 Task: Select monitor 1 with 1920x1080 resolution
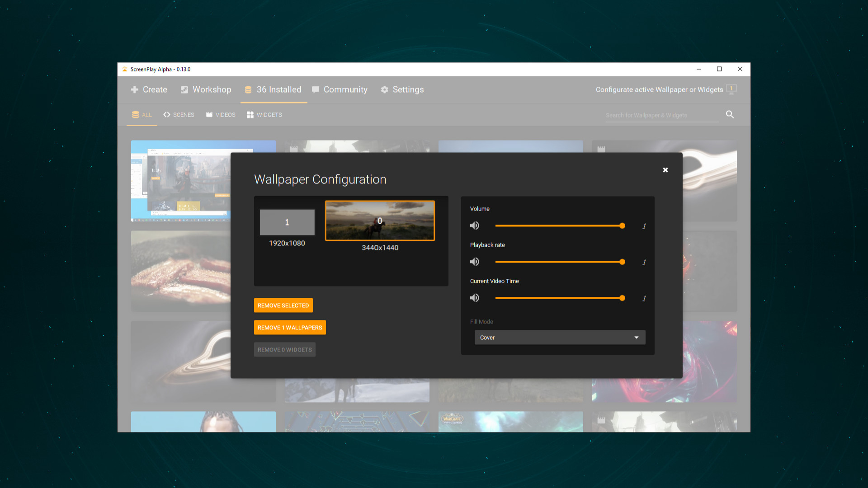(x=287, y=222)
